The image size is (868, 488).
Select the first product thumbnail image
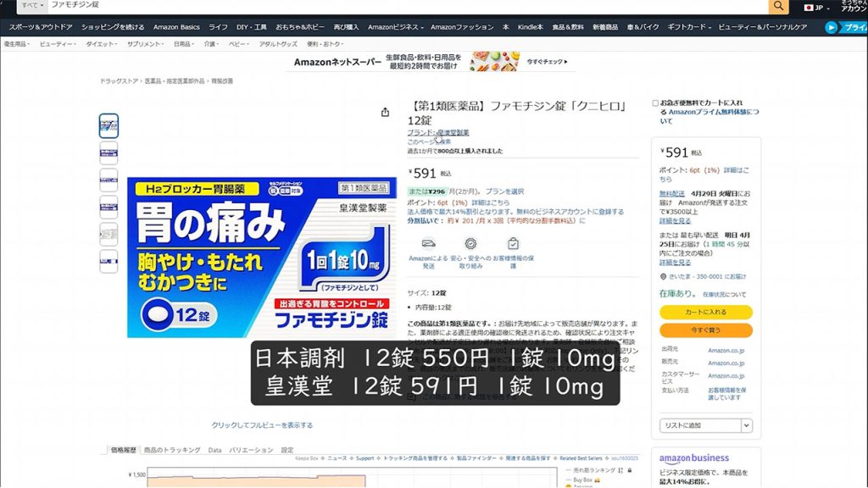(108, 126)
